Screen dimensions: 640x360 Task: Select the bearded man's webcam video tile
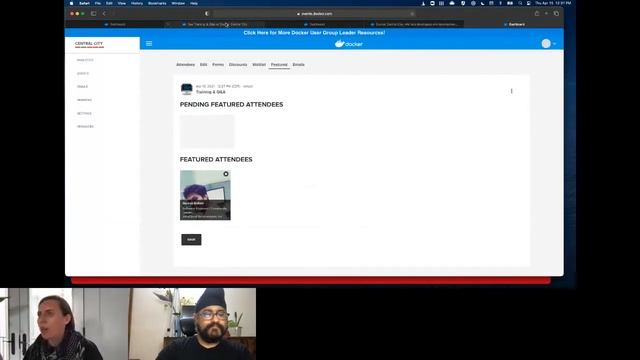[192, 324]
